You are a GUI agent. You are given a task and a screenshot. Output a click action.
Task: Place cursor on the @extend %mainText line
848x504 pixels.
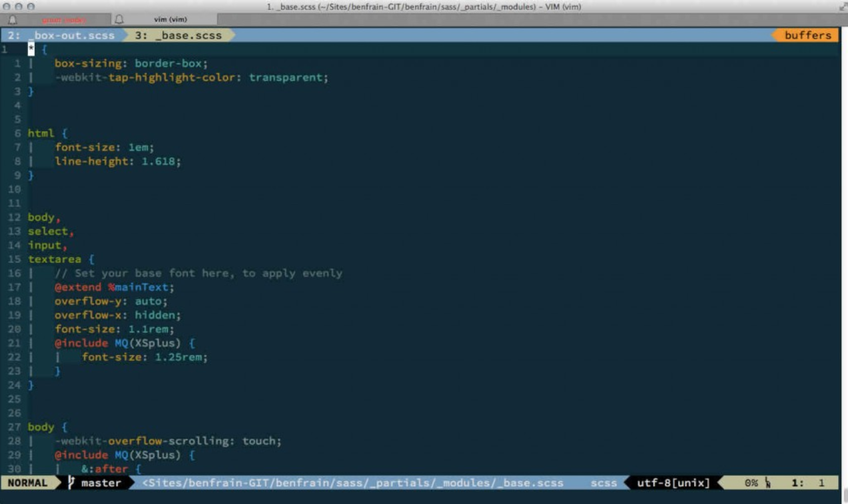coord(114,287)
